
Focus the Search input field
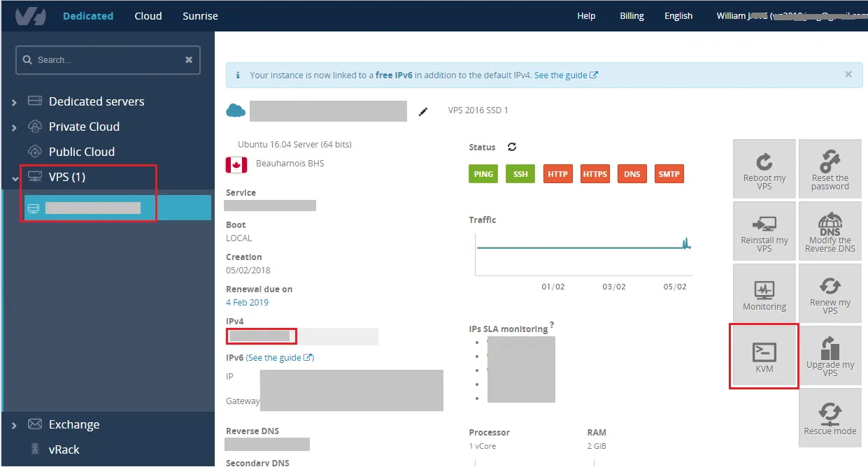[108, 60]
